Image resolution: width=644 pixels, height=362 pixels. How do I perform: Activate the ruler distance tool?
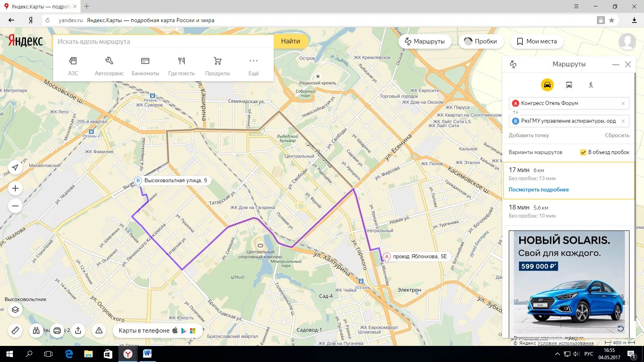[x=15, y=331]
